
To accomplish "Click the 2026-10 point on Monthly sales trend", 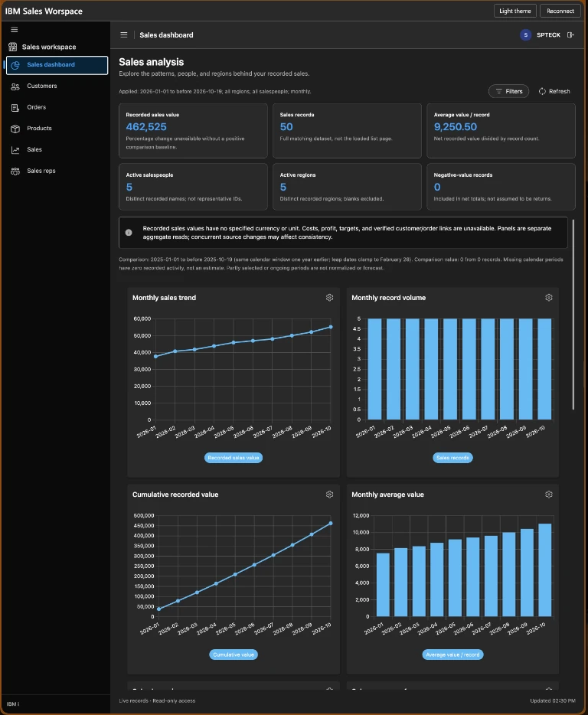I will (331, 327).
